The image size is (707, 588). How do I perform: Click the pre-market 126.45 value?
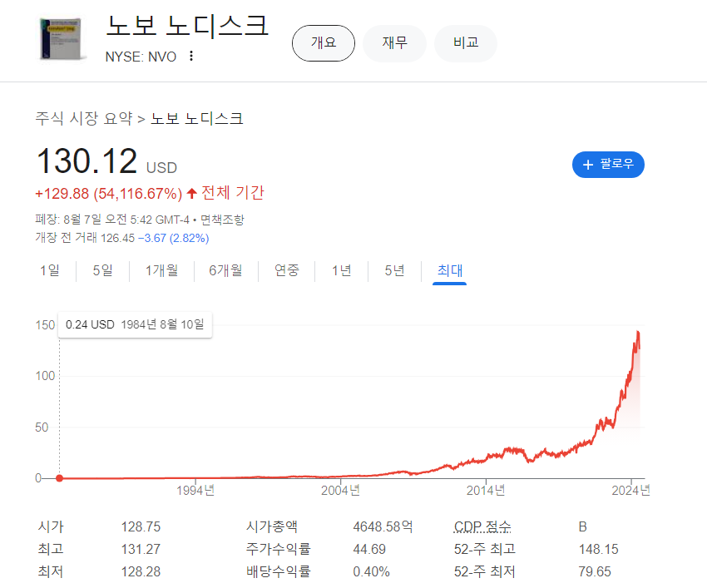point(117,238)
